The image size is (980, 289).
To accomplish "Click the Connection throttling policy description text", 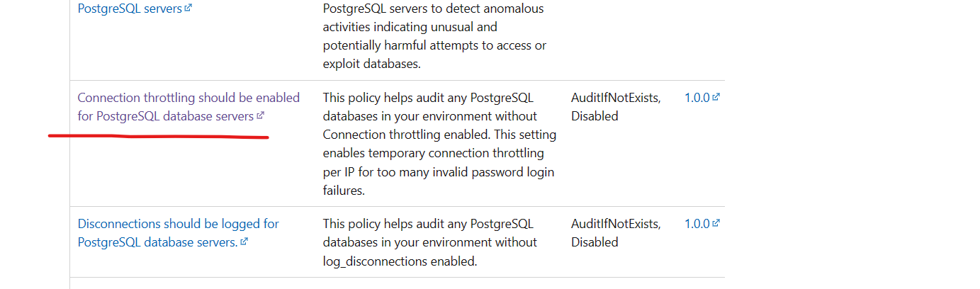I will pyautogui.click(x=439, y=144).
